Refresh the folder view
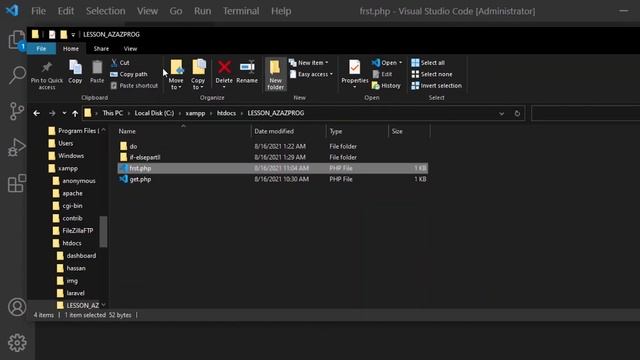This screenshot has width=640, height=360. click(x=517, y=113)
